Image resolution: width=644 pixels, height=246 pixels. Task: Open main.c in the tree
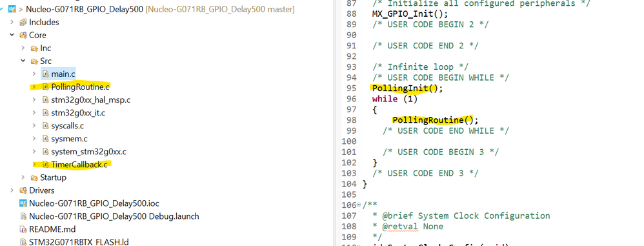tap(63, 74)
